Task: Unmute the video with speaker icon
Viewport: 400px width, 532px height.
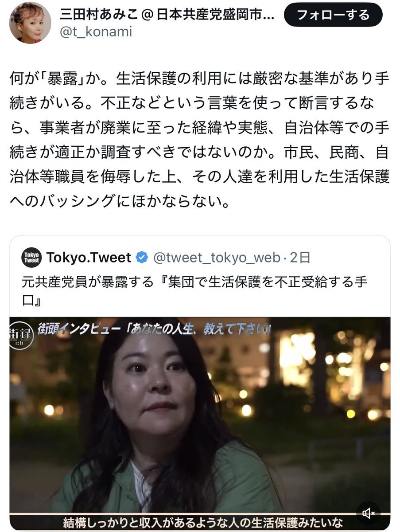Action: [368, 513]
